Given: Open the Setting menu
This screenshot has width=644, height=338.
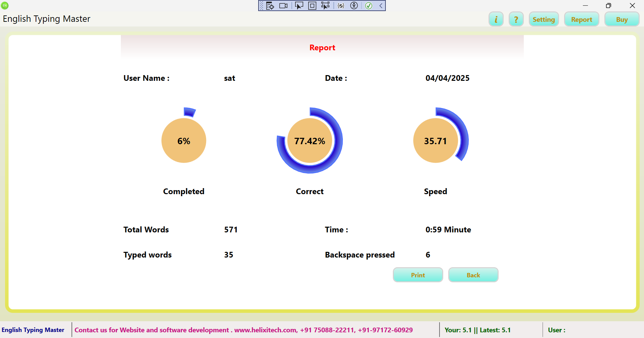Looking at the screenshot, I should point(544,19).
